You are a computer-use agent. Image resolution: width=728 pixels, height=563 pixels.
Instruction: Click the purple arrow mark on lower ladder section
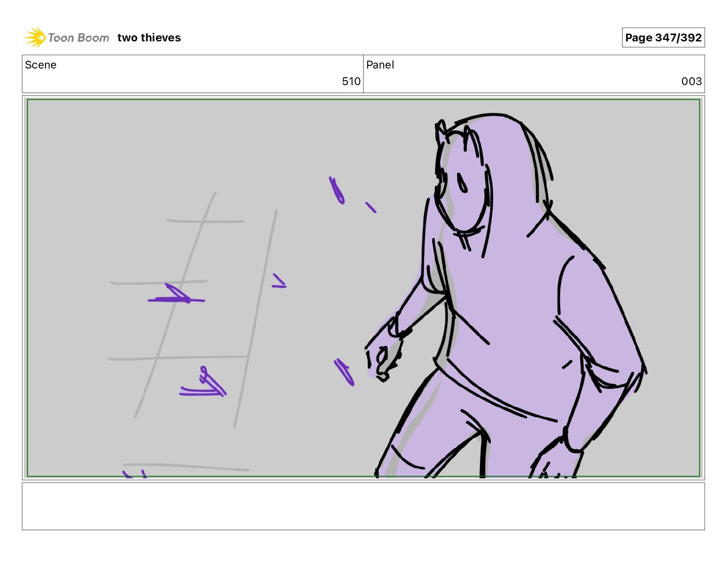[203, 383]
